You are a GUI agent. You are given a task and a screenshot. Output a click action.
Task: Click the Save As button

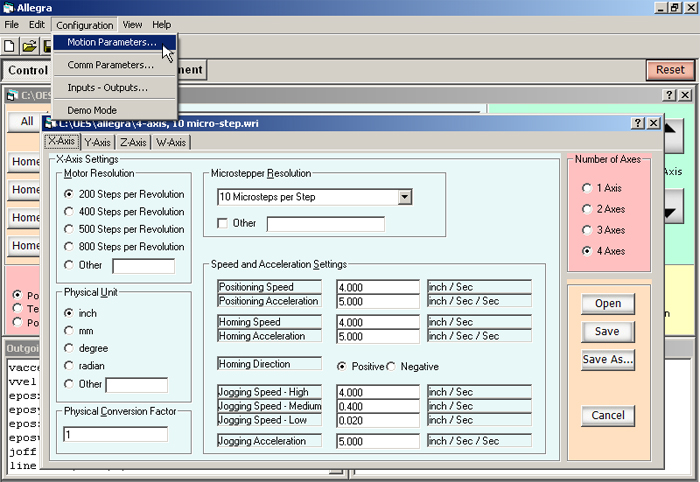coord(608,360)
